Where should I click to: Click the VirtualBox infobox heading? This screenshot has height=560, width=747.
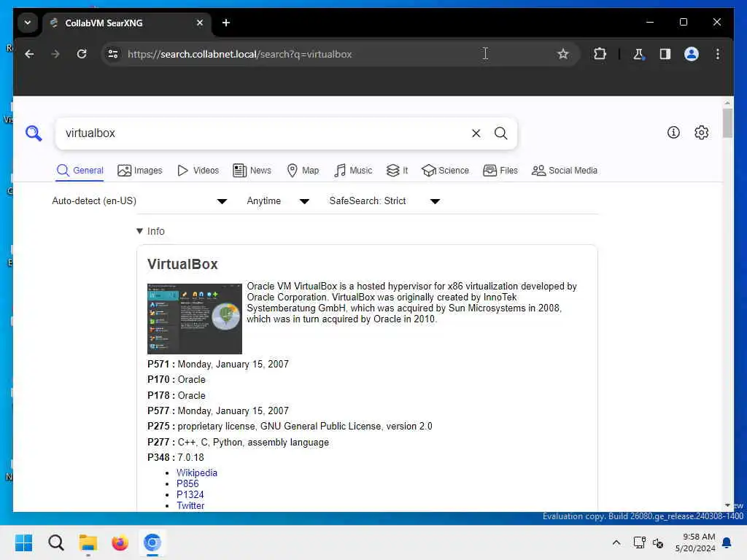click(x=182, y=264)
